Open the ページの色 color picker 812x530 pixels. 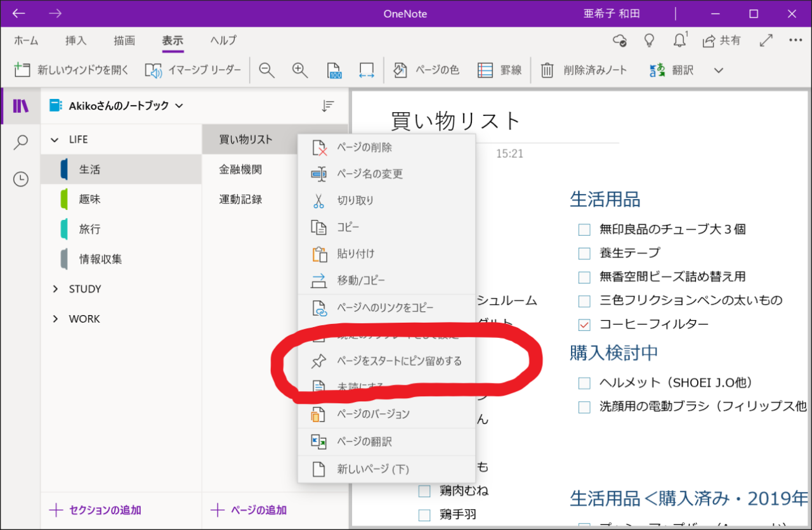pos(426,70)
